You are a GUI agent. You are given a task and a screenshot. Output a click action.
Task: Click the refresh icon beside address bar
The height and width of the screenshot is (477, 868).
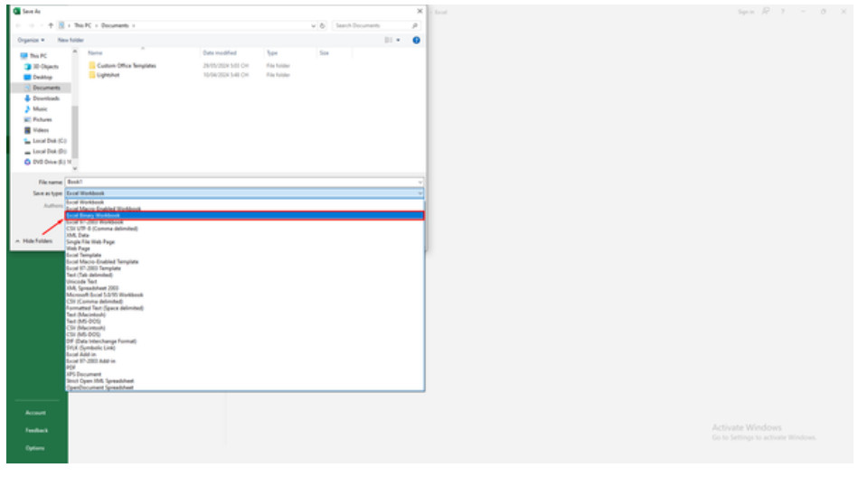click(x=321, y=25)
